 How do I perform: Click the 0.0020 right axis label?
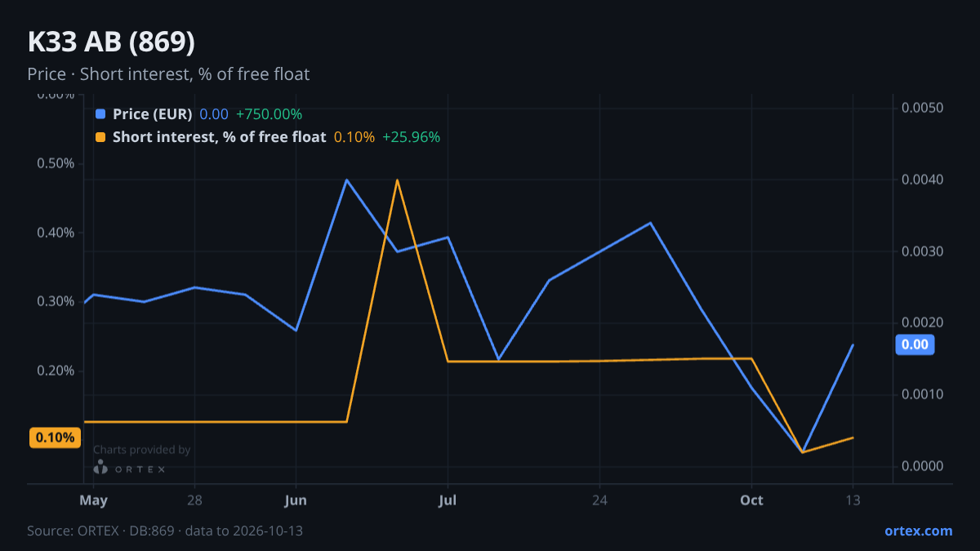pos(923,322)
